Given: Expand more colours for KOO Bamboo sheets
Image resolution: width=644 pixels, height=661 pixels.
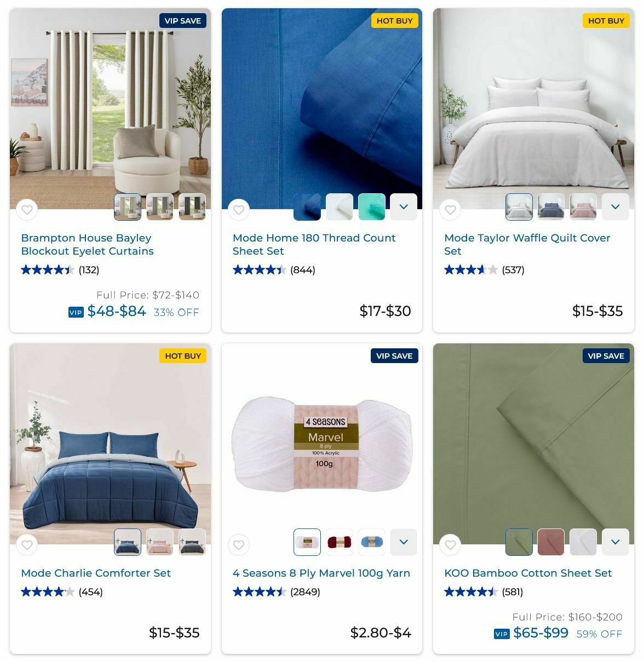Looking at the screenshot, I should [x=616, y=542].
